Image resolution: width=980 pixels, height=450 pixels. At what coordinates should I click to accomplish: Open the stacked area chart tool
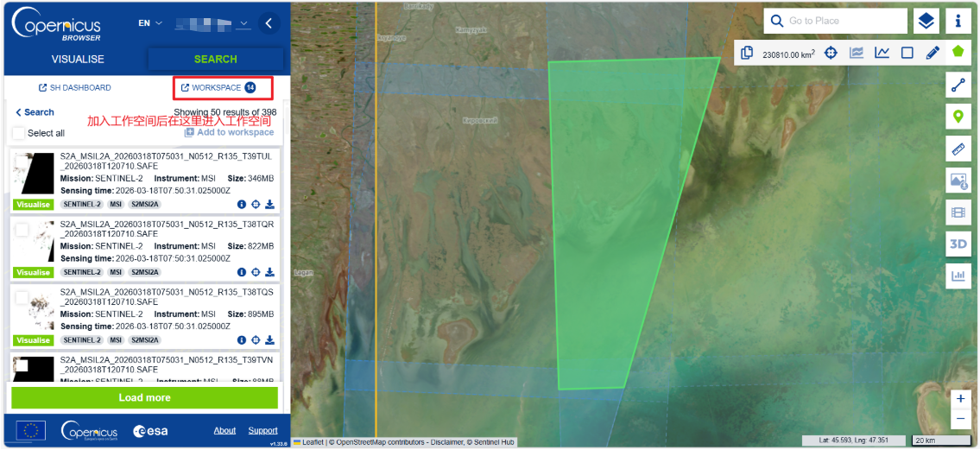[x=857, y=54]
